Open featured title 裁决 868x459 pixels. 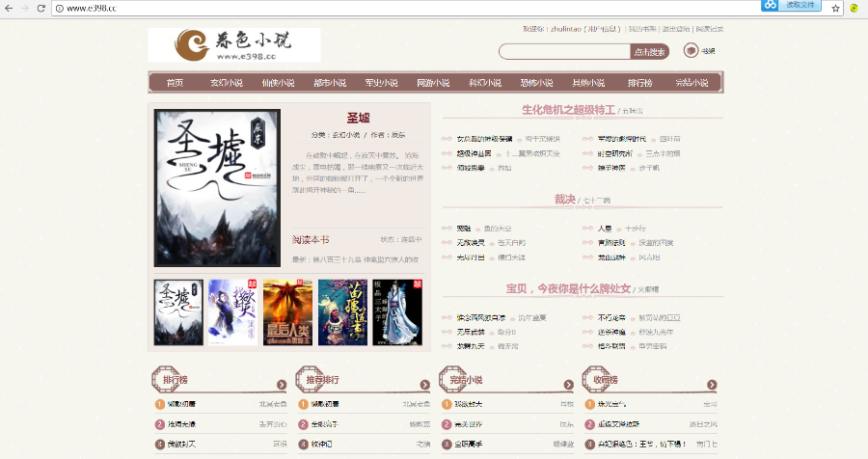[x=564, y=199]
